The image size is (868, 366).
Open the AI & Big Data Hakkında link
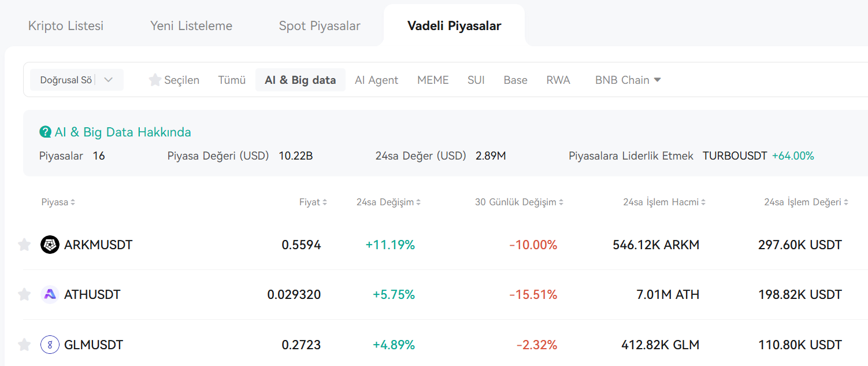[123, 132]
